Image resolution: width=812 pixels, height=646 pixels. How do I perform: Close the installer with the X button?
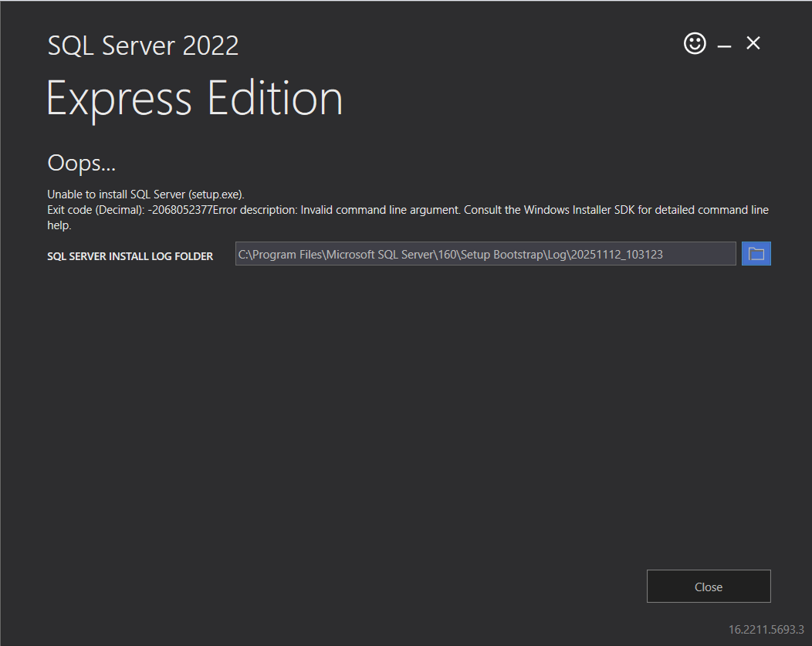pos(753,43)
